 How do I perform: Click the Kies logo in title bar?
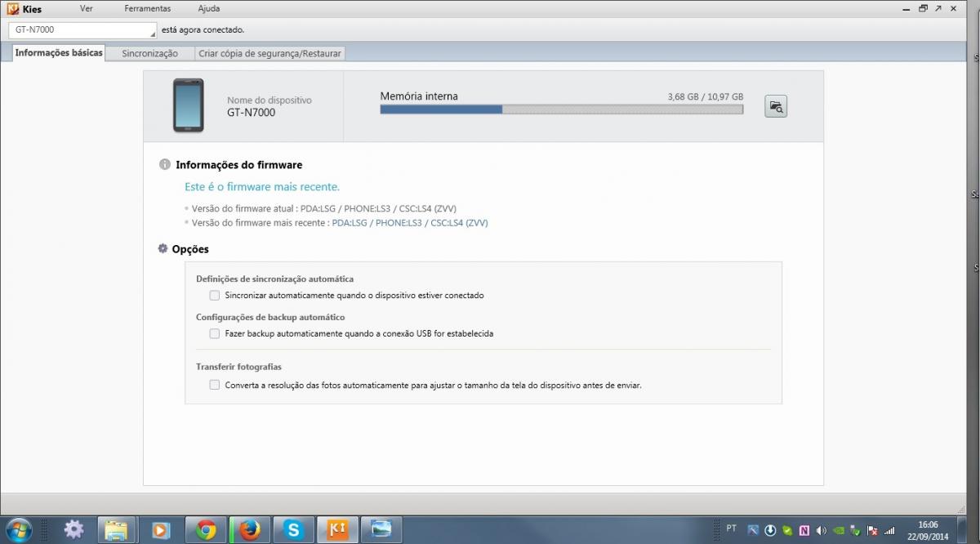13,9
